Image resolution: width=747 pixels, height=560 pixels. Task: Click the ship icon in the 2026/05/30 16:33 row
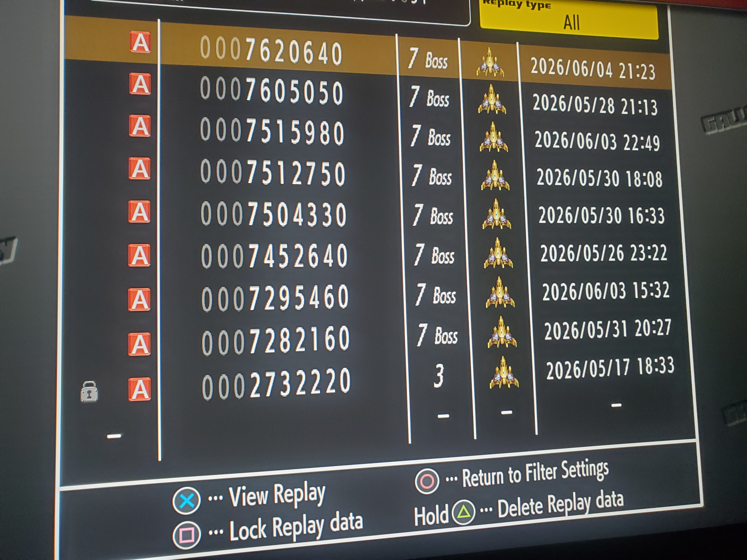(496, 214)
